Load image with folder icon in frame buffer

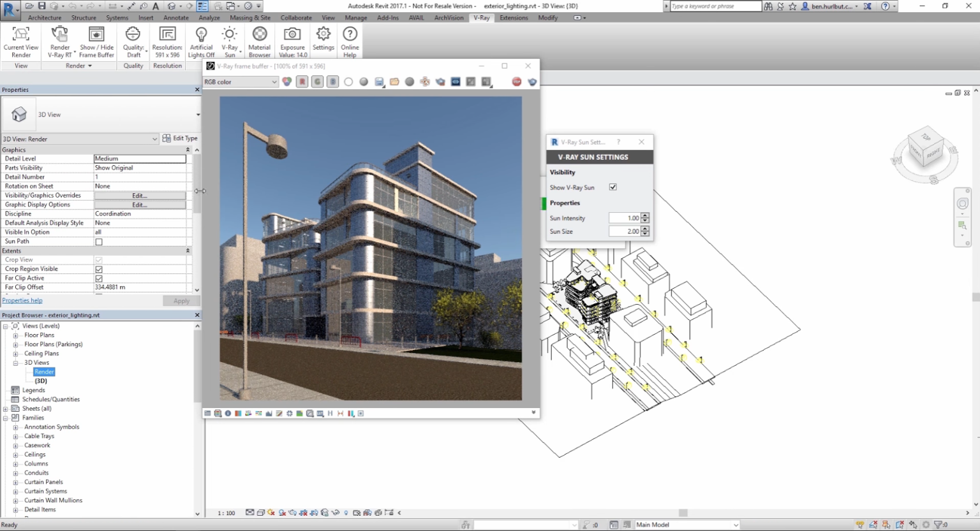[394, 82]
